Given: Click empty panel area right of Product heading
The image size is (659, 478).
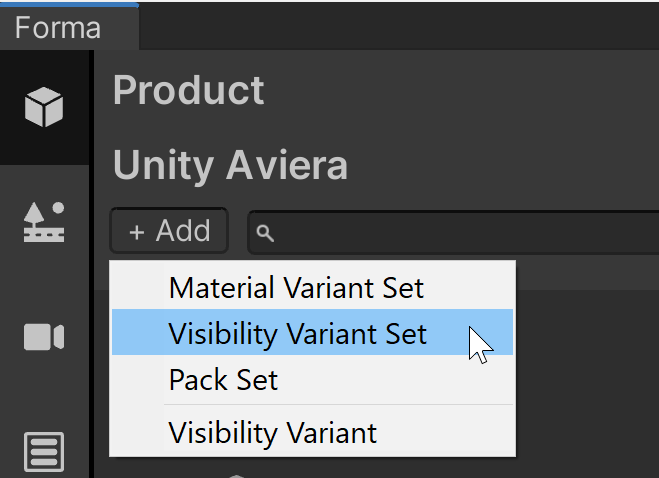Looking at the screenshot, I should pos(460,90).
